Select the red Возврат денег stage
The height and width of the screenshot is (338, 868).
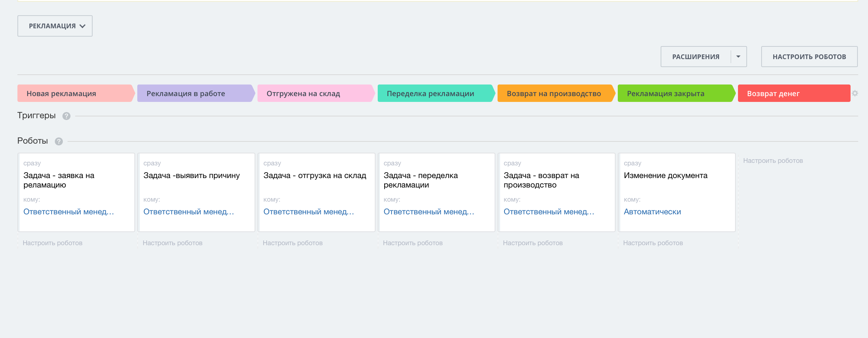tap(794, 94)
